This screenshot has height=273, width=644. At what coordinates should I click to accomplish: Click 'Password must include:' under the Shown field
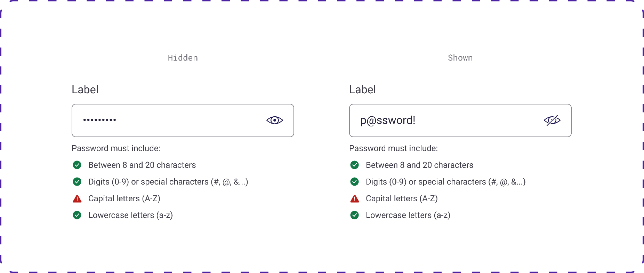(394, 148)
